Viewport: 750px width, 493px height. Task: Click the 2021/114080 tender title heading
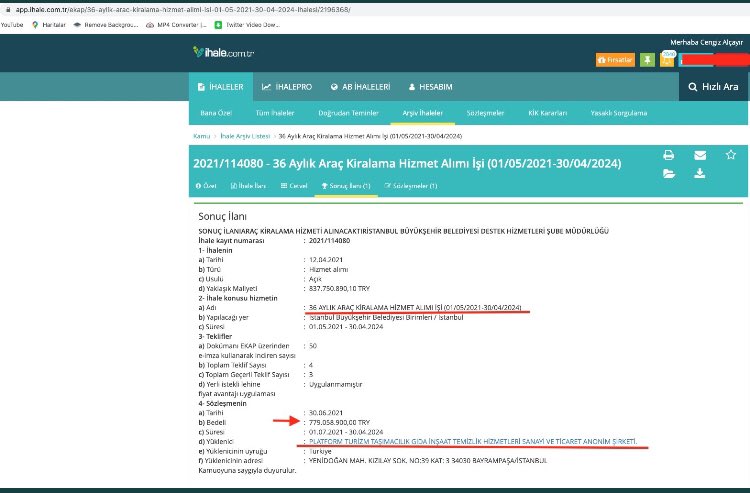(x=407, y=164)
